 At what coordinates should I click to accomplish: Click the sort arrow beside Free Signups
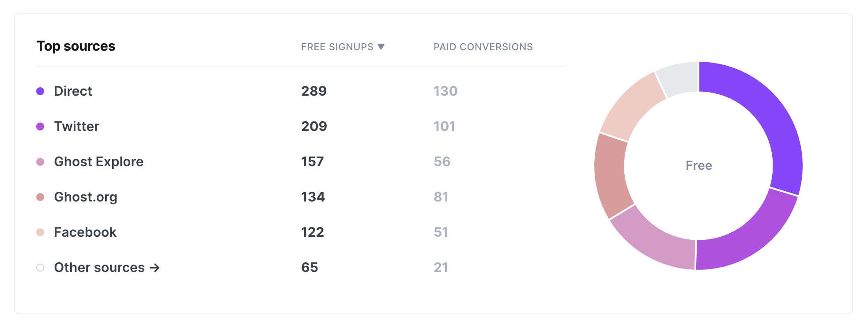coord(381,47)
